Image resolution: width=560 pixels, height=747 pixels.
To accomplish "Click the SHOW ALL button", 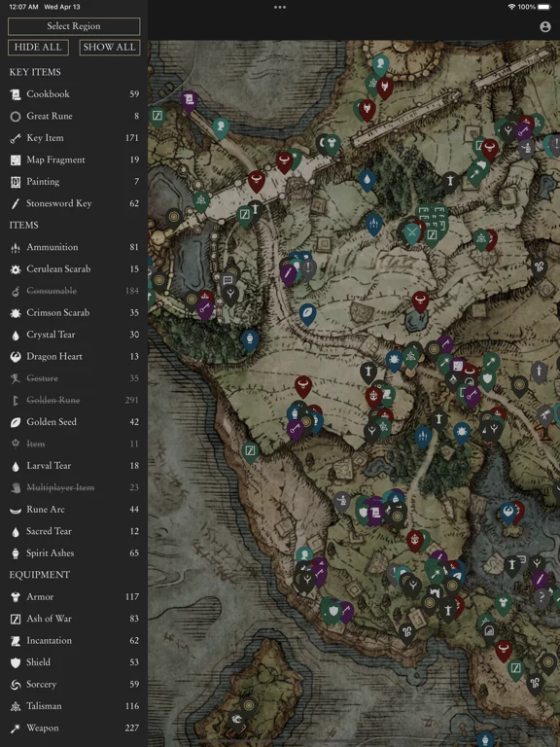I will pos(110,47).
